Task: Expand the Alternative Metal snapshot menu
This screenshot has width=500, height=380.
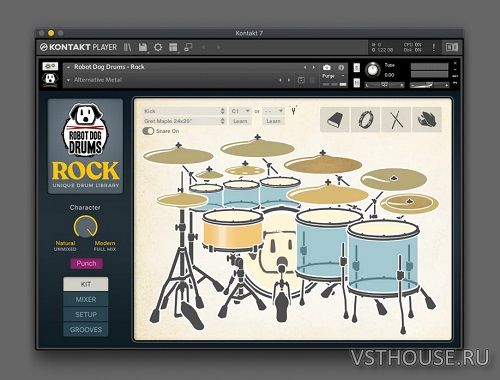Action: pyautogui.click(x=68, y=80)
